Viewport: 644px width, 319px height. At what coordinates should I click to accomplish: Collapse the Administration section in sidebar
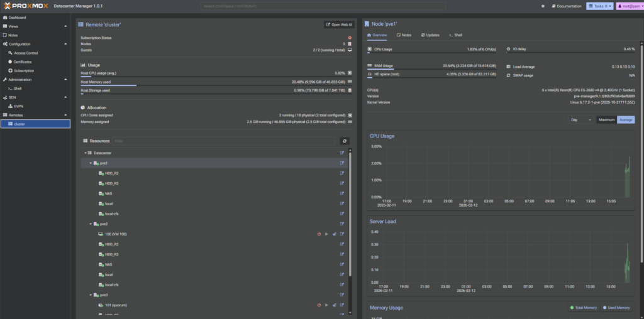pos(65,80)
